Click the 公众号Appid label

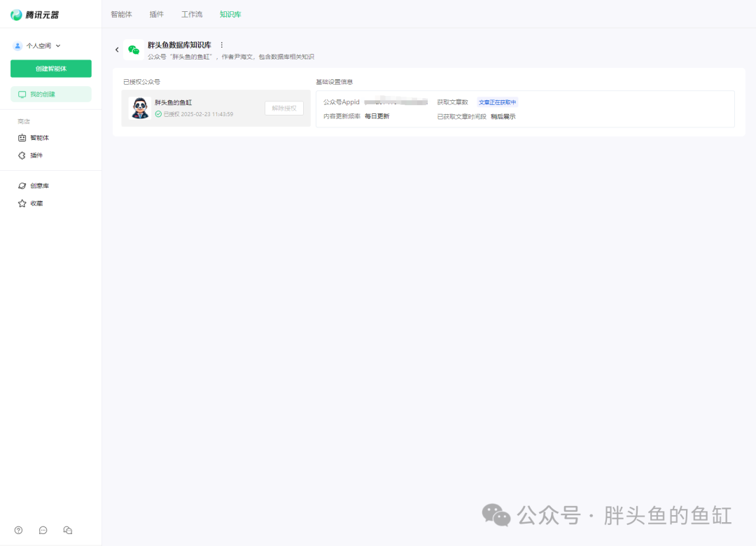point(342,102)
